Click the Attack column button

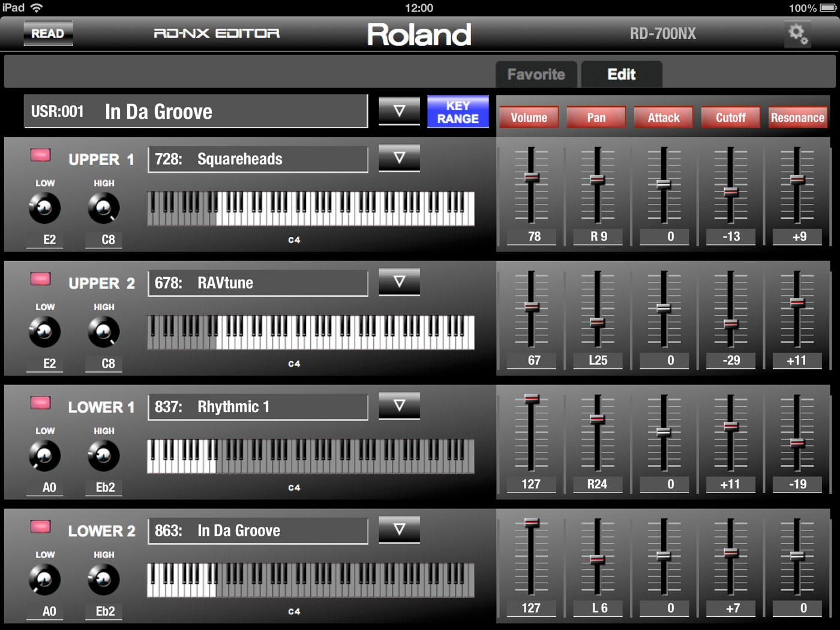click(663, 118)
